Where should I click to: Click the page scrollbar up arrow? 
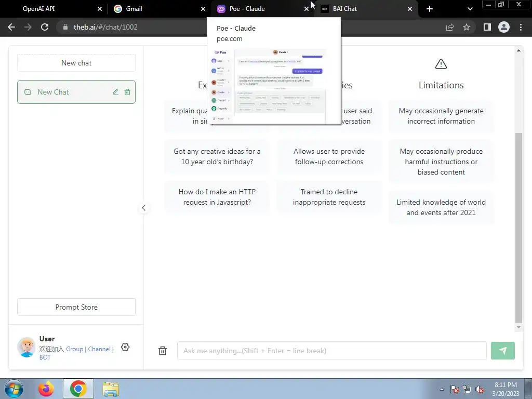coord(518,50)
